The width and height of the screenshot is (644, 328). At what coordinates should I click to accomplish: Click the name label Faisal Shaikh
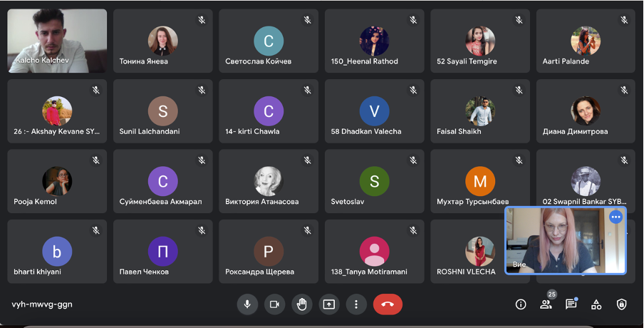coord(459,131)
